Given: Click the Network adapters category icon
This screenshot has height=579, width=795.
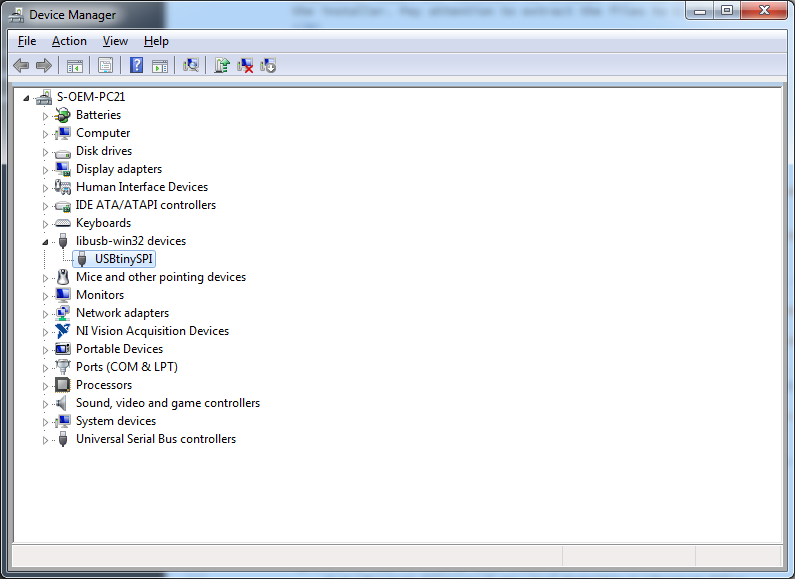Looking at the screenshot, I should click(x=62, y=313).
